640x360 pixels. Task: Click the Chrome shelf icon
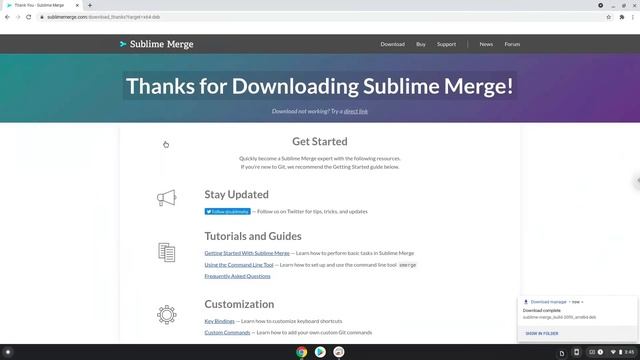point(302,352)
